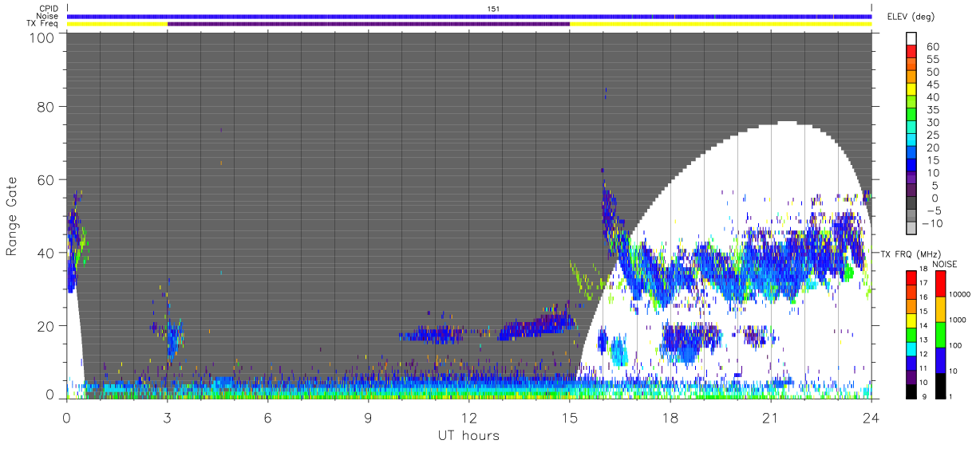Click the 80 tick label on the Range Gate axis
This screenshot has height=452, width=980.
click(47, 107)
